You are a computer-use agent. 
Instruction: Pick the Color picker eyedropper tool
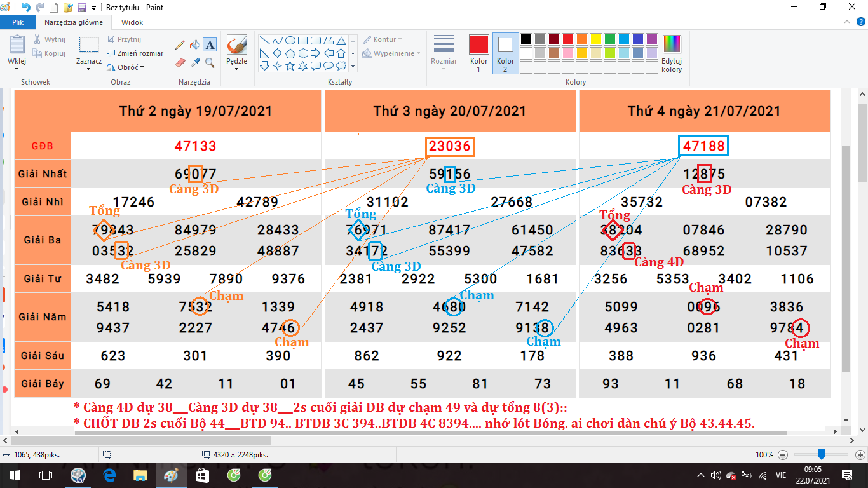click(x=195, y=63)
